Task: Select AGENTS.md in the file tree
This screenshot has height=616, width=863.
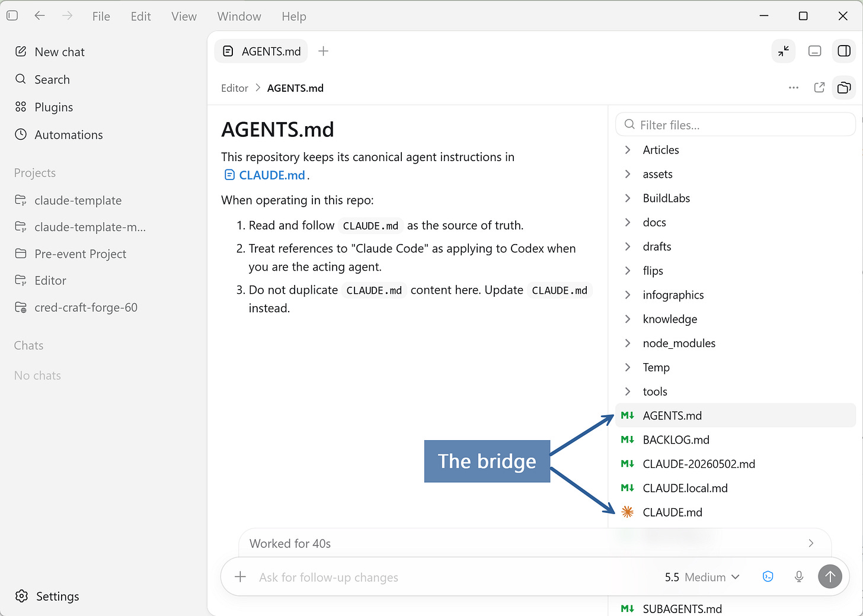Action: pos(736,416)
